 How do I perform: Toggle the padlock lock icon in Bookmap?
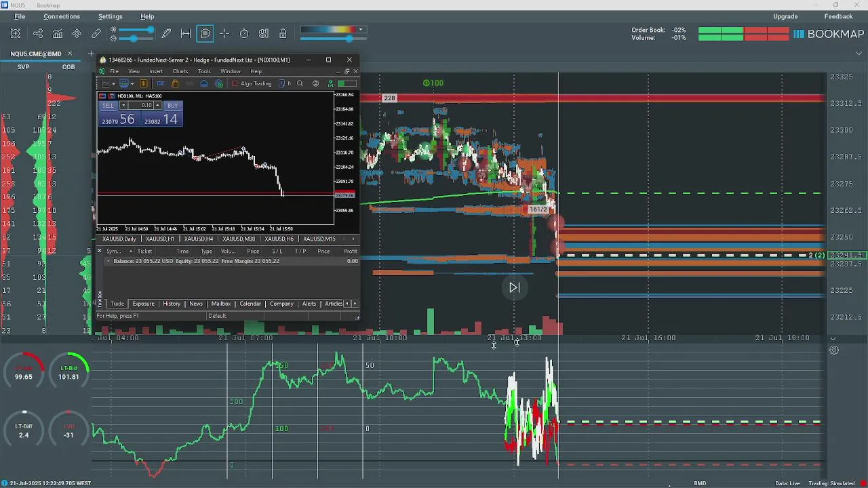(283, 33)
